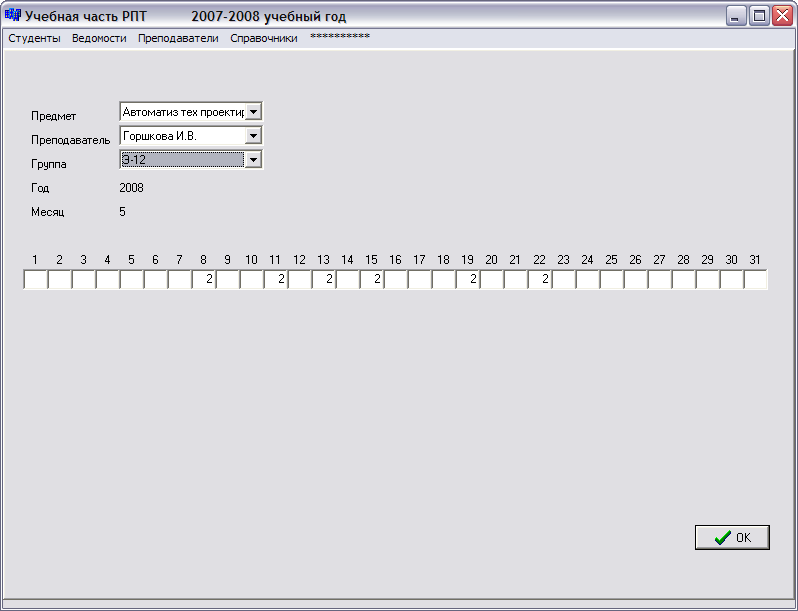
Task: Click the day 26 input cell
Action: pyautogui.click(x=636, y=279)
